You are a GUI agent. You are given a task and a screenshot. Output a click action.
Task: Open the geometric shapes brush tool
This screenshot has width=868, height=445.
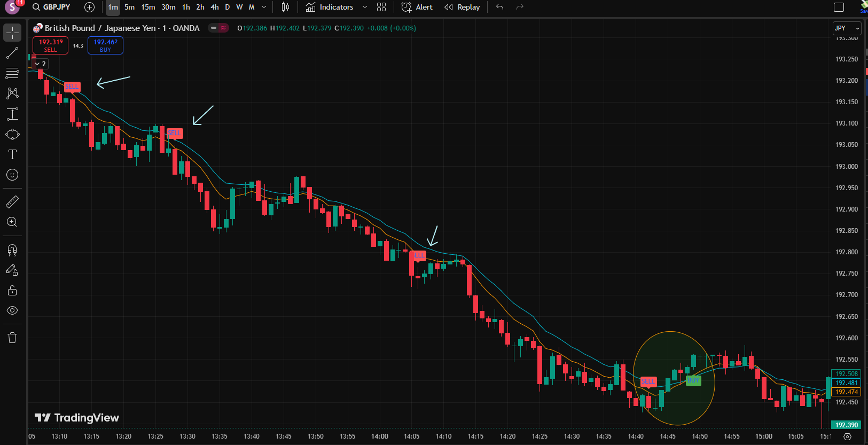[12, 134]
